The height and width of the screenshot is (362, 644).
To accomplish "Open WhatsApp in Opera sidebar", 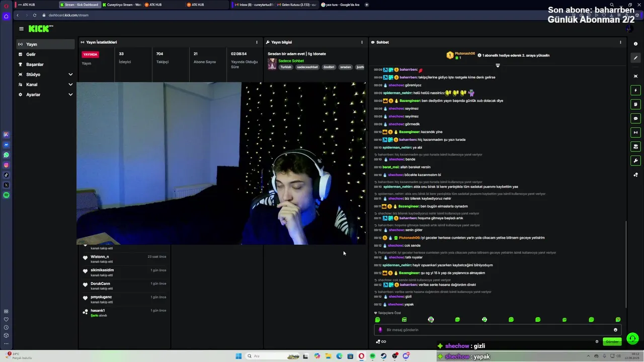I will (6, 155).
